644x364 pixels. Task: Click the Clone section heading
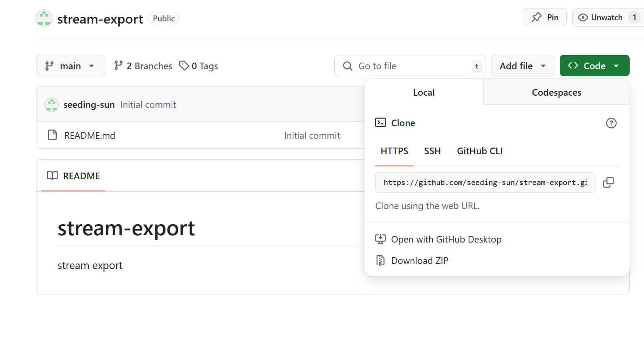click(x=403, y=123)
